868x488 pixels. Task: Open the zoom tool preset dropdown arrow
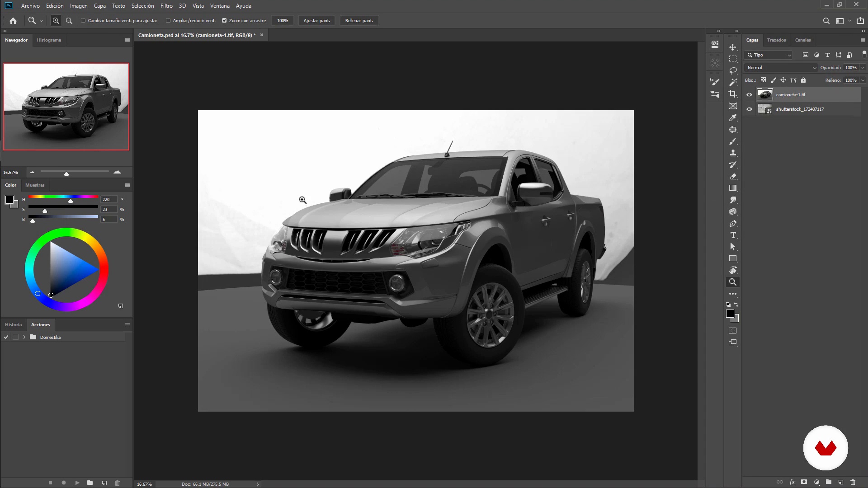tap(41, 21)
